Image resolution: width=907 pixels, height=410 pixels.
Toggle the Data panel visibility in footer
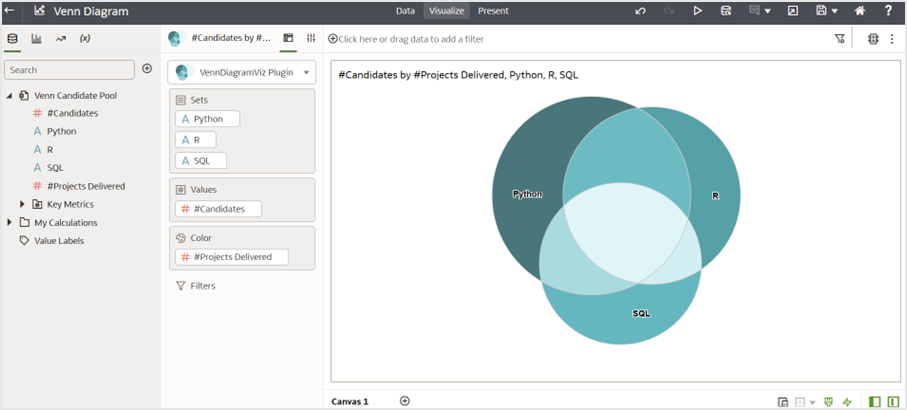pyautogui.click(x=875, y=401)
